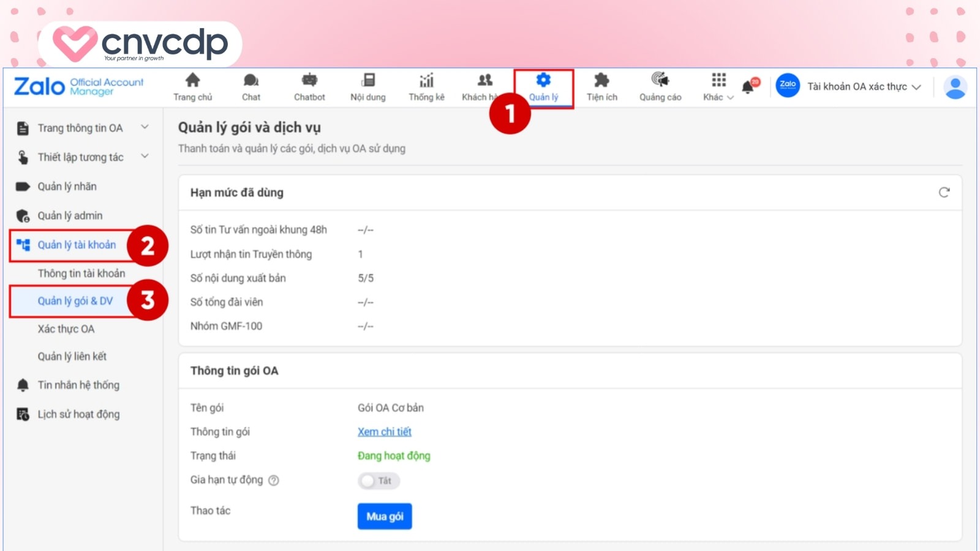This screenshot has width=980, height=551.
Task: Click the Thiết lập tương tác hand icon
Action: (23, 157)
